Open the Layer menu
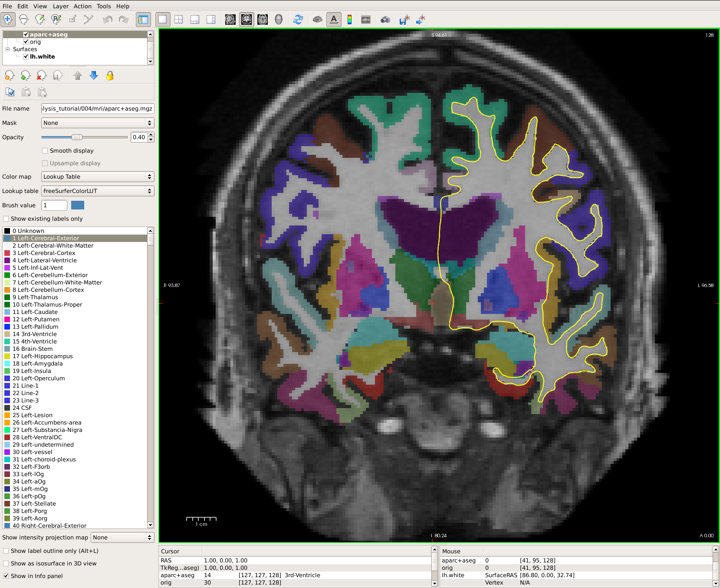 tap(60, 6)
